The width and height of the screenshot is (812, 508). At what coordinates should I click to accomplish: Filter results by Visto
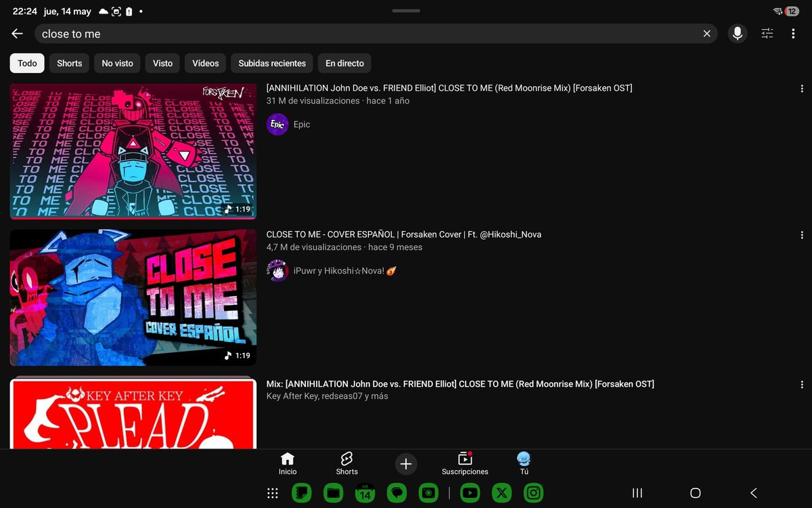point(162,63)
